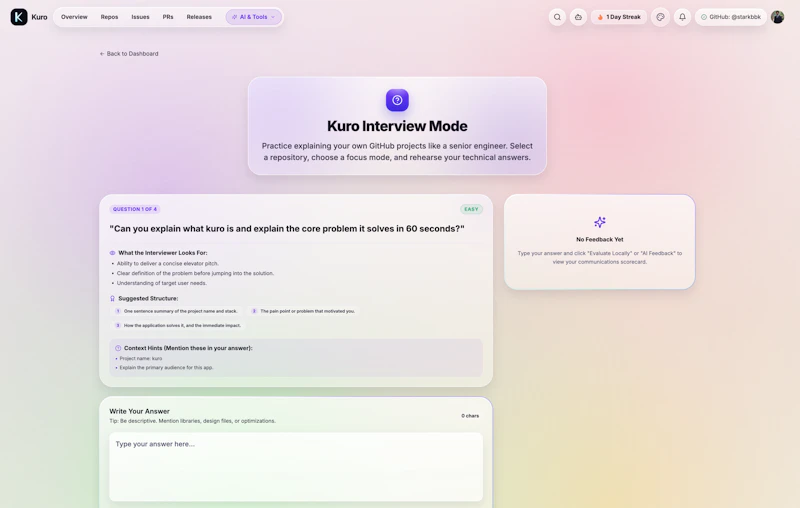Click the QUESTION 1 OF 4 badge
This screenshot has height=508, width=800.
(x=135, y=209)
